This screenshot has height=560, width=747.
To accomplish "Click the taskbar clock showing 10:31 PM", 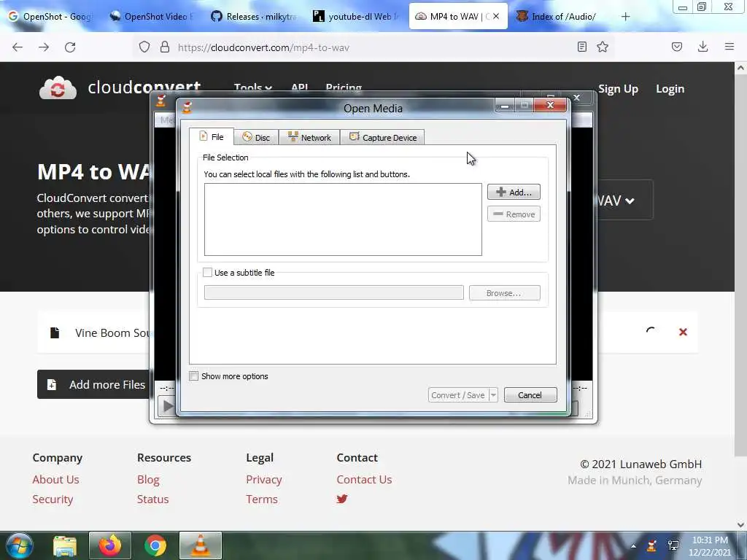I will coord(710,546).
